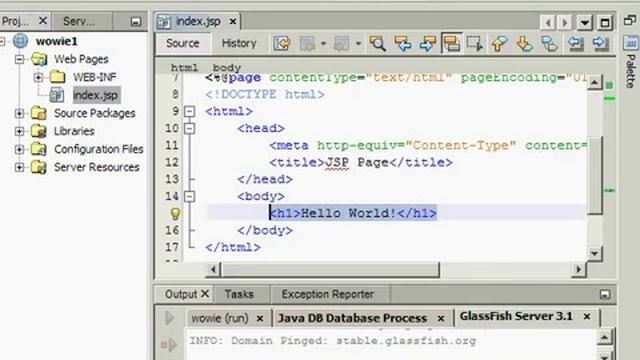Screen dimensions: 640x360
Task: Select the wowie (run) output tab
Action: [x=220, y=318]
